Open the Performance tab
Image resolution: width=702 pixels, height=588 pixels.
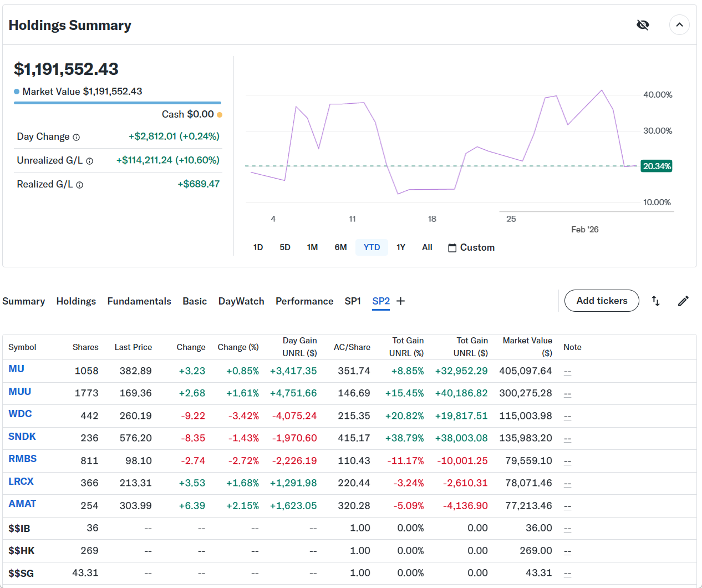(x=304, y=301)
